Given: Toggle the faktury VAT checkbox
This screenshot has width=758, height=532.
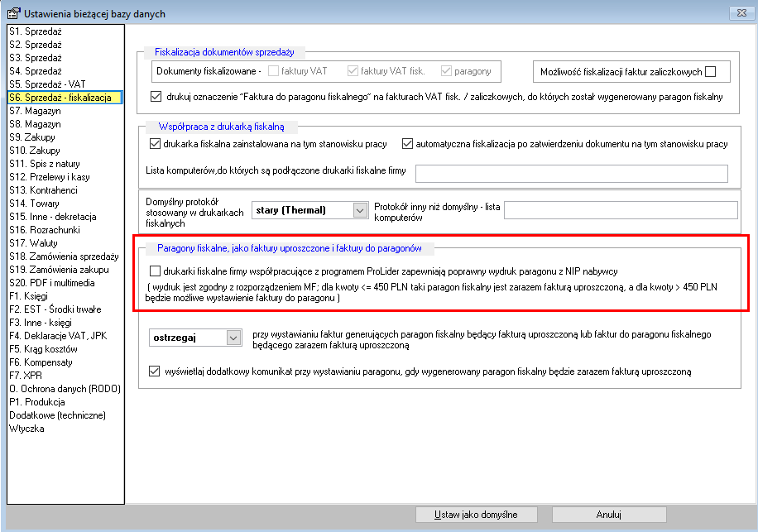Looking at the screenshot, I should (274, 71).
